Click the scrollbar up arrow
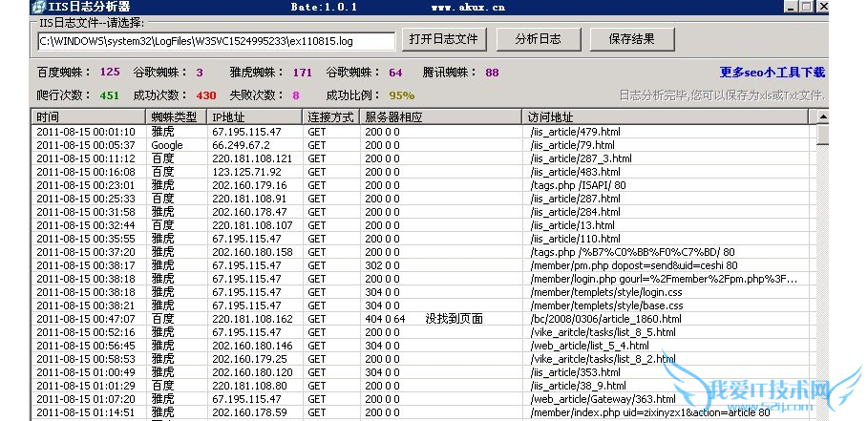This screenshot has height=421, width=868. [822, 116]
